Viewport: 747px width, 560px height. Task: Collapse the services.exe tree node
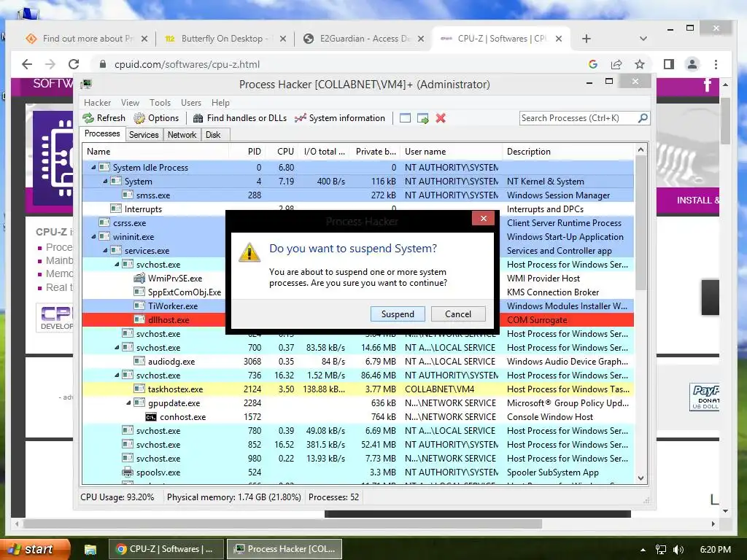coord(105,251)
